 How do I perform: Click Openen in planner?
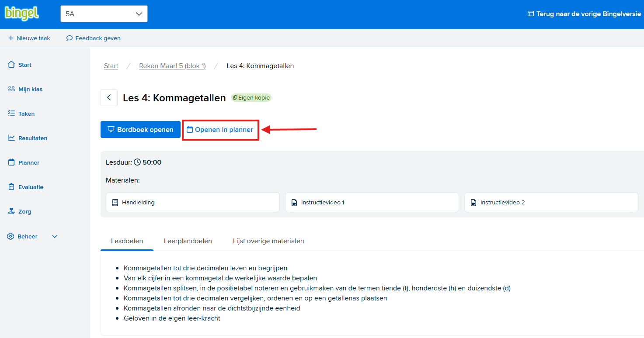pos(220,130)
